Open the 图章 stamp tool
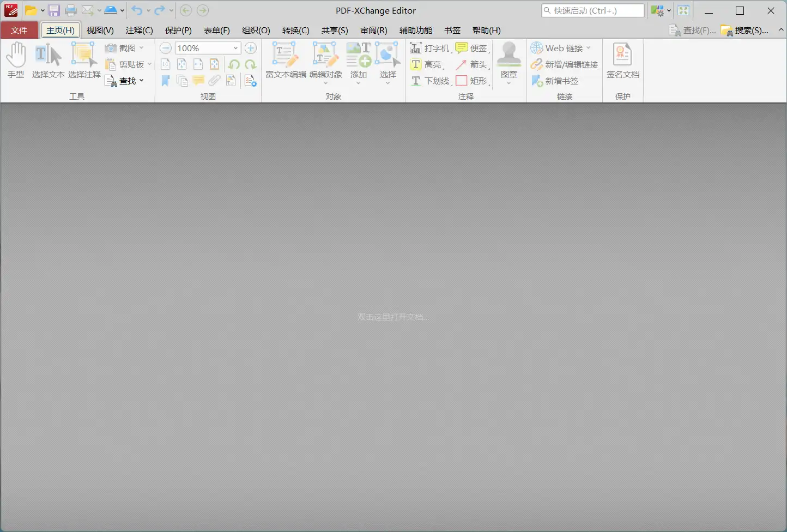787x532 pixels. pyautogui.click(x=508, y=60)
